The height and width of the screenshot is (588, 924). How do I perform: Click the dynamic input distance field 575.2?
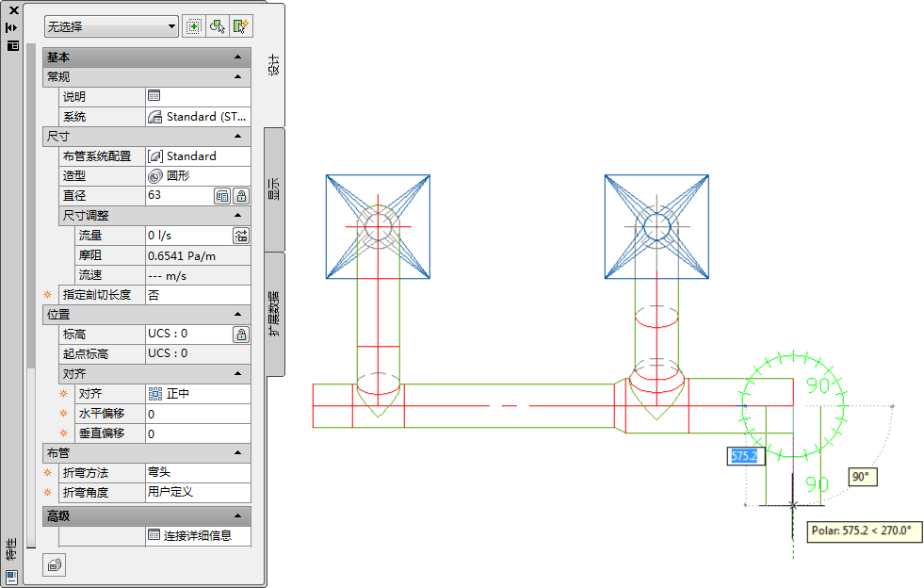pyautogui.click(x=744, y=456)
